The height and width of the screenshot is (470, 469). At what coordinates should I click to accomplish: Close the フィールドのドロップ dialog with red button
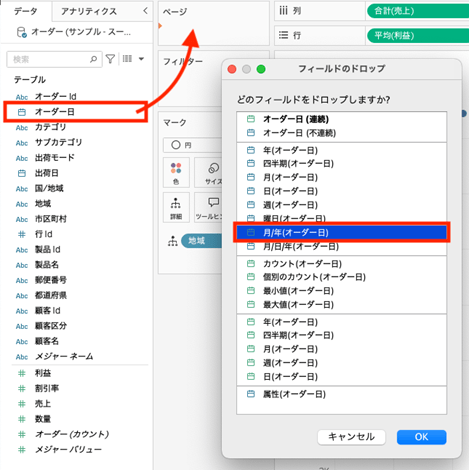[x=232, y=69]
